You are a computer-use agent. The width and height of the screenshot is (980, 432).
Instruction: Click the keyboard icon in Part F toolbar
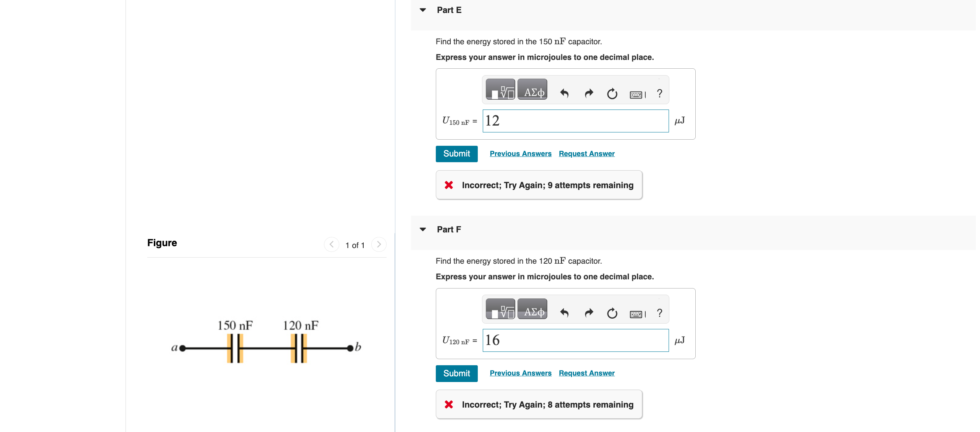point(636,313)
